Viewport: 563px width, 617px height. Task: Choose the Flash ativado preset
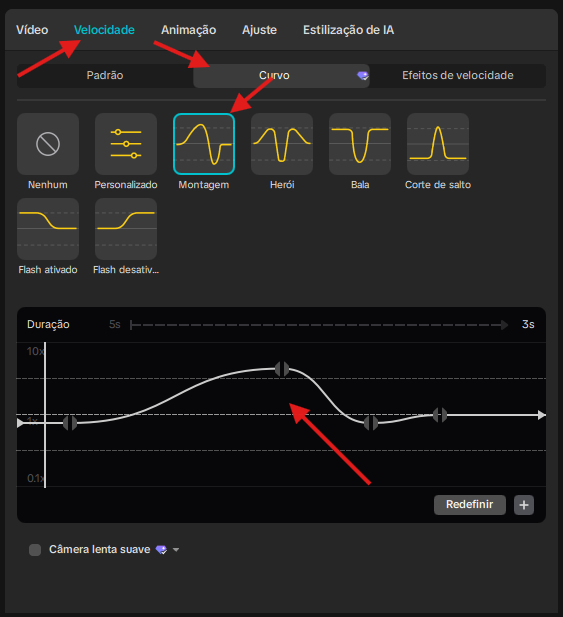48,229
